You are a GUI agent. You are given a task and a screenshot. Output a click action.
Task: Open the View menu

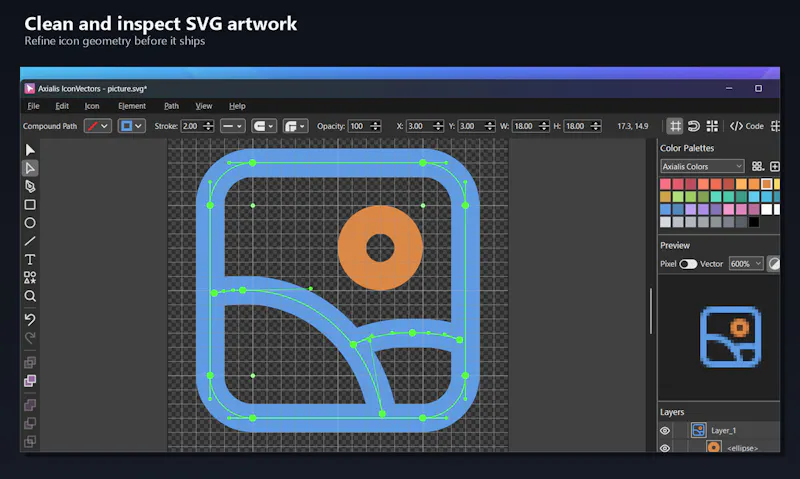point(204,106)
